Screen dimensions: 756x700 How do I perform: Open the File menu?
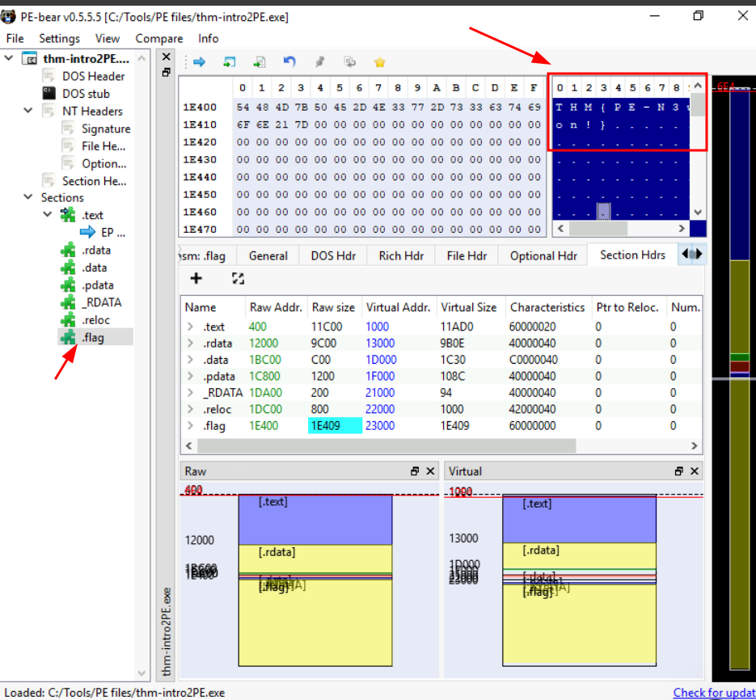15,39
